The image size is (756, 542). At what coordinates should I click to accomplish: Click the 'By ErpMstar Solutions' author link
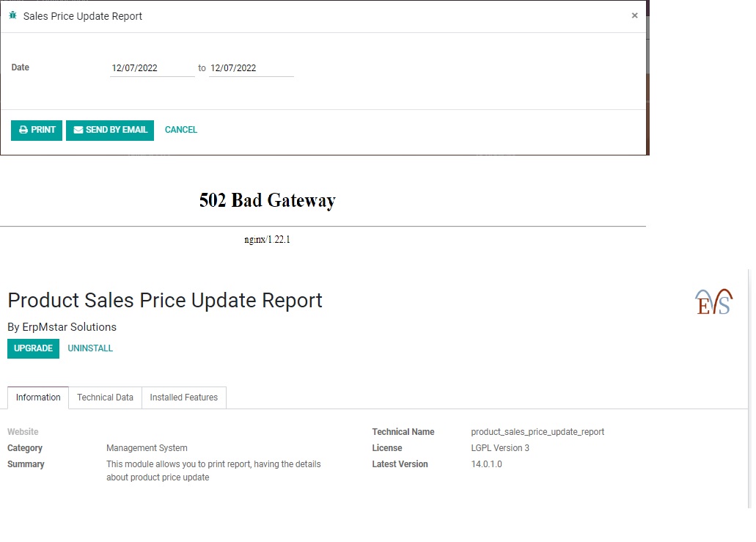(62, 327)
